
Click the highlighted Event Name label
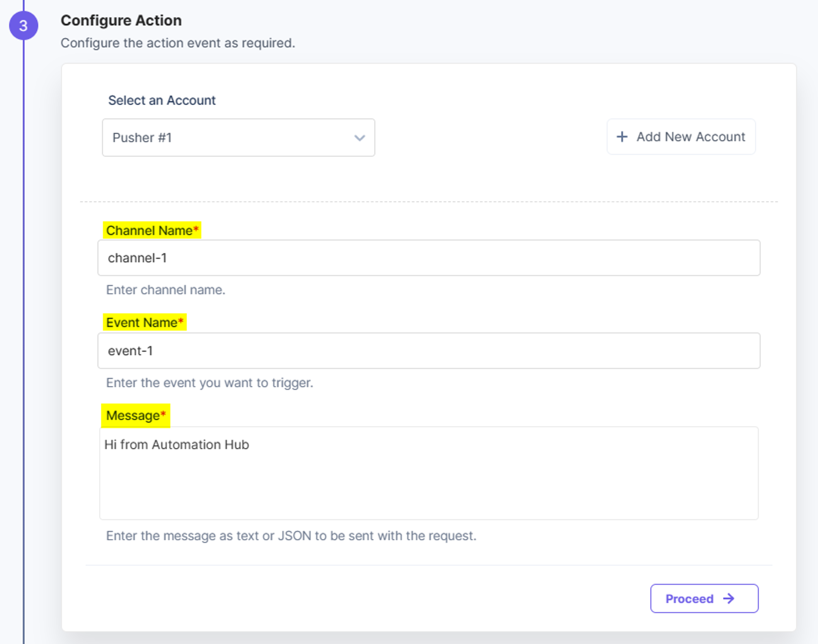(x=145, y=322)
